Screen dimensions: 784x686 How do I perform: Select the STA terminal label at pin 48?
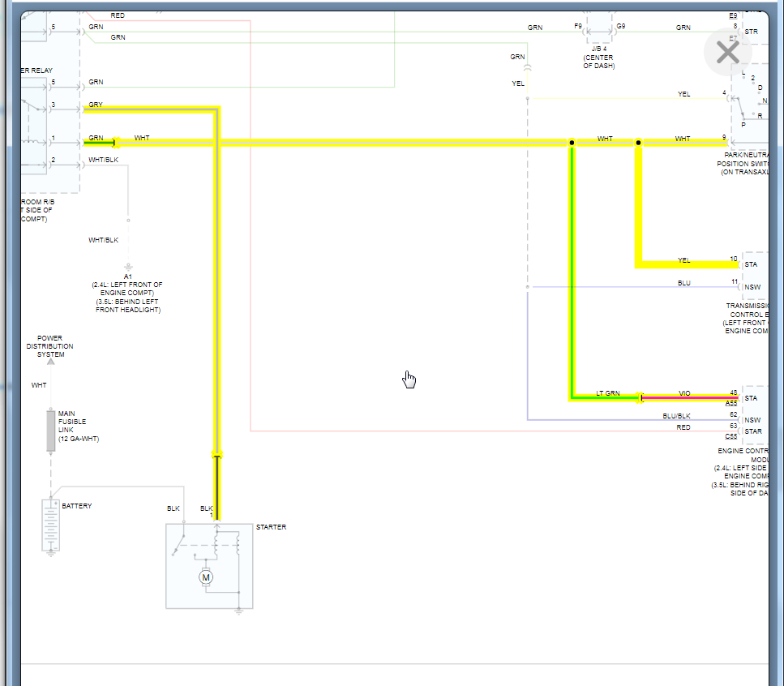751,398
